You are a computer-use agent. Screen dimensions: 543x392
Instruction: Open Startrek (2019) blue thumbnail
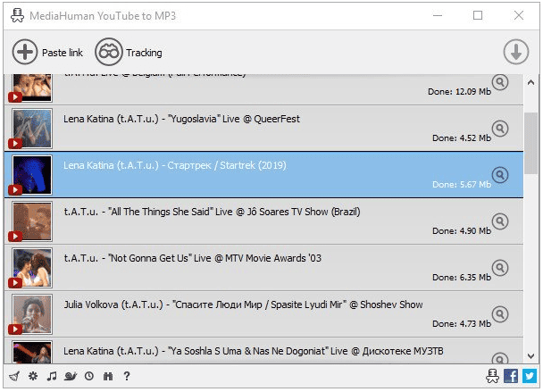(x=32, y=175)
